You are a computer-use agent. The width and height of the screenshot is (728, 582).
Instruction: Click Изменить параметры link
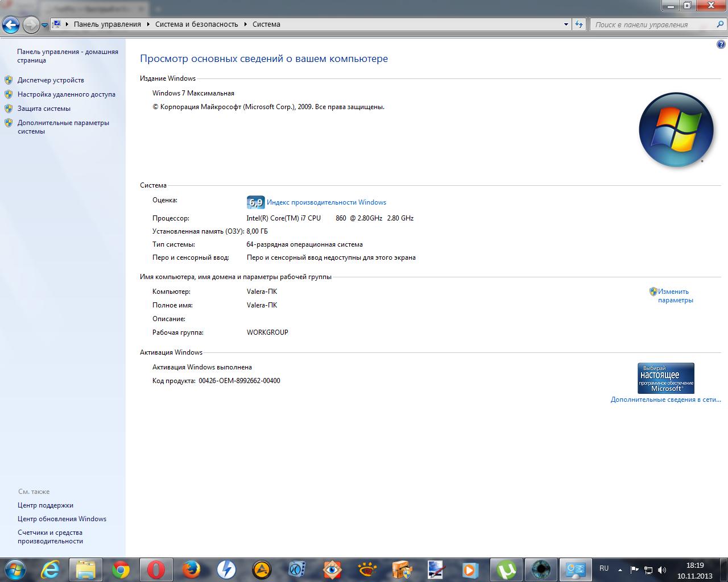pos(676,296)
